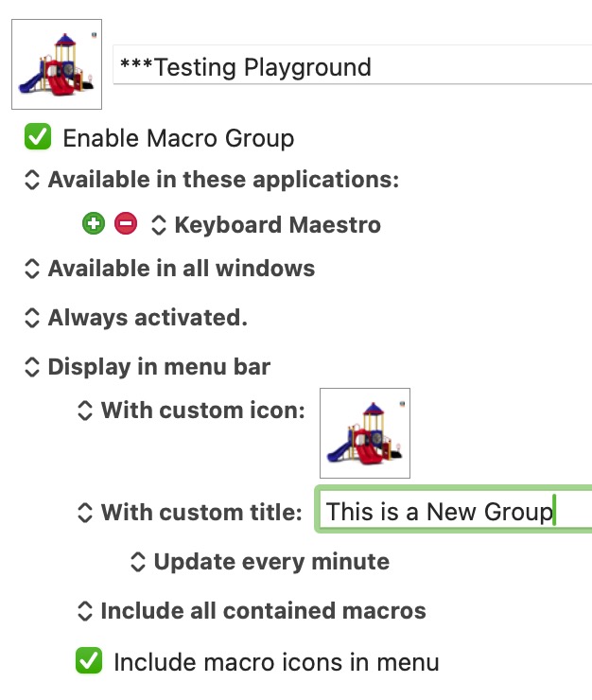The height and width of the screenshot is (700, 592).
Task: Click the stepper arrows beside Keyboard Maestro
Action: pyautogui.click(x=159, y=224)
